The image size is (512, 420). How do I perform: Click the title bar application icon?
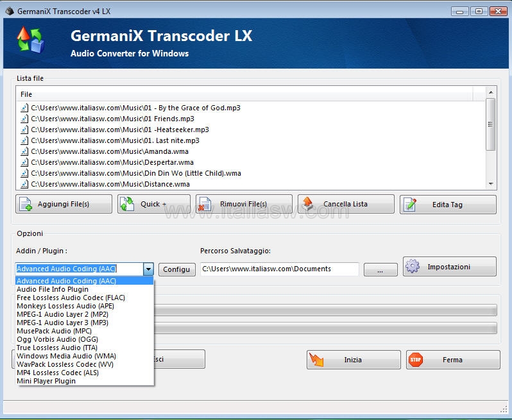(x=10, y=11)
